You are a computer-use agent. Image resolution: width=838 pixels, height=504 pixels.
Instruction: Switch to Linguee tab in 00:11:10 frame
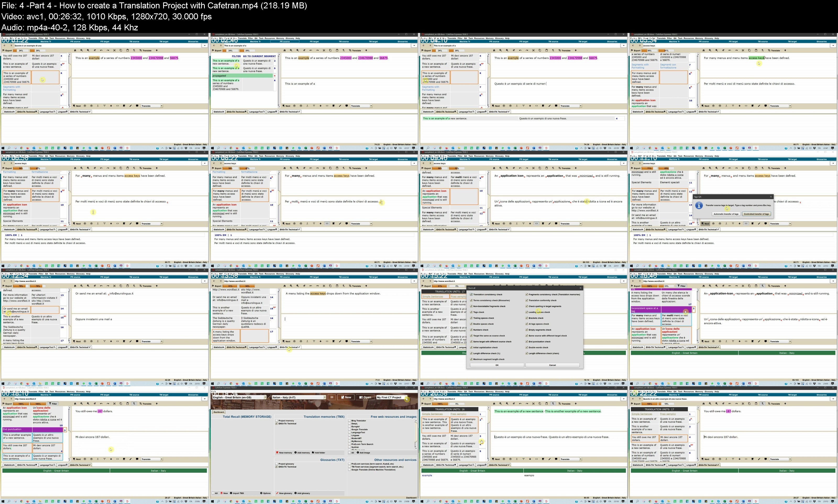click(x=691, y=229)
